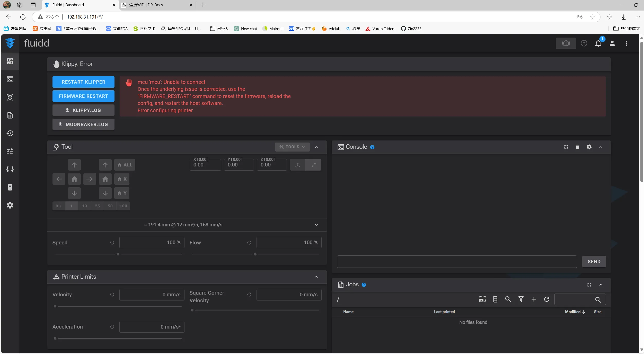
Task: Toggle relative positioning mode button
Action: pyautogui.click(x=313, y=165)
